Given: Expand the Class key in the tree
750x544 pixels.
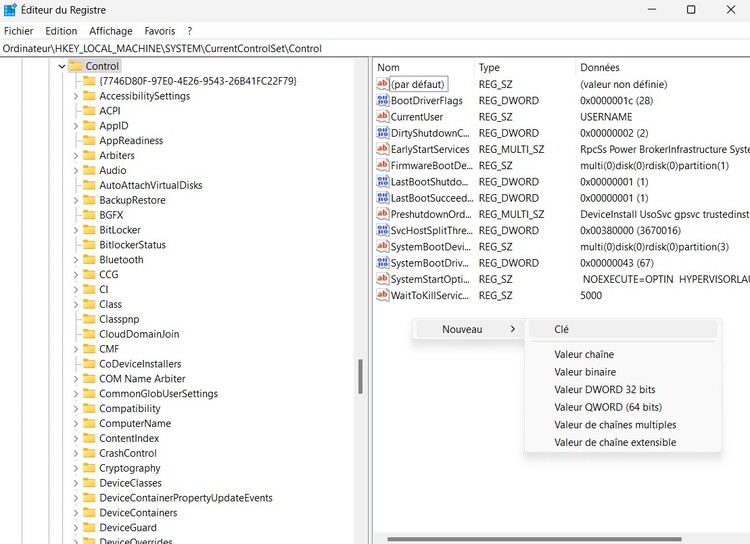Looking at the screenshot, I should pyautogui.click(x=75, y=304).
